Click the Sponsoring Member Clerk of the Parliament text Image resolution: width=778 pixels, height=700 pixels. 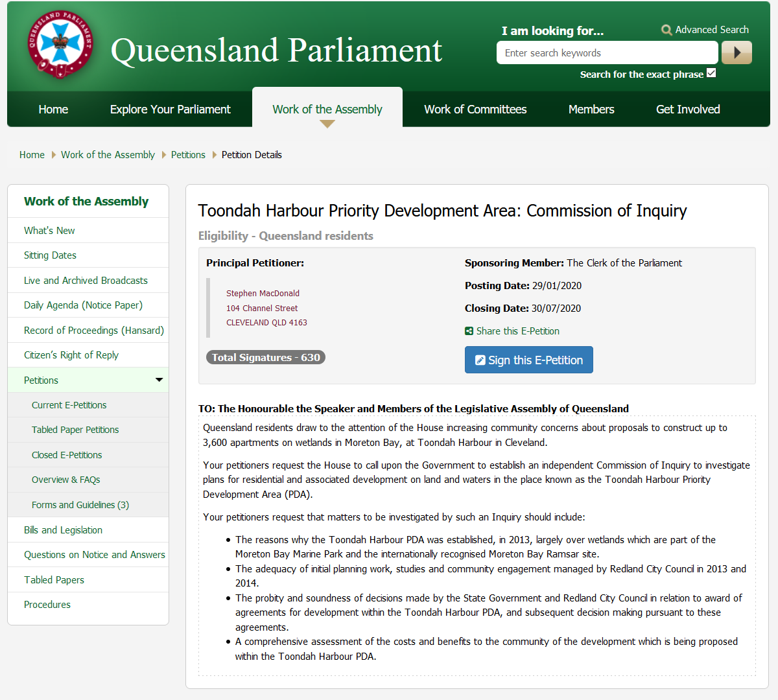click(573, 263)
